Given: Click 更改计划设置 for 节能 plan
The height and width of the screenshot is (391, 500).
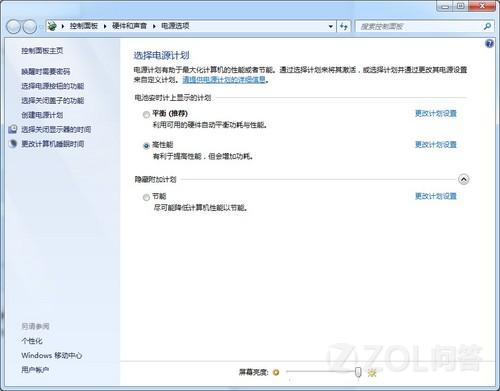Looking at the screenshot, I should (435, 196).
